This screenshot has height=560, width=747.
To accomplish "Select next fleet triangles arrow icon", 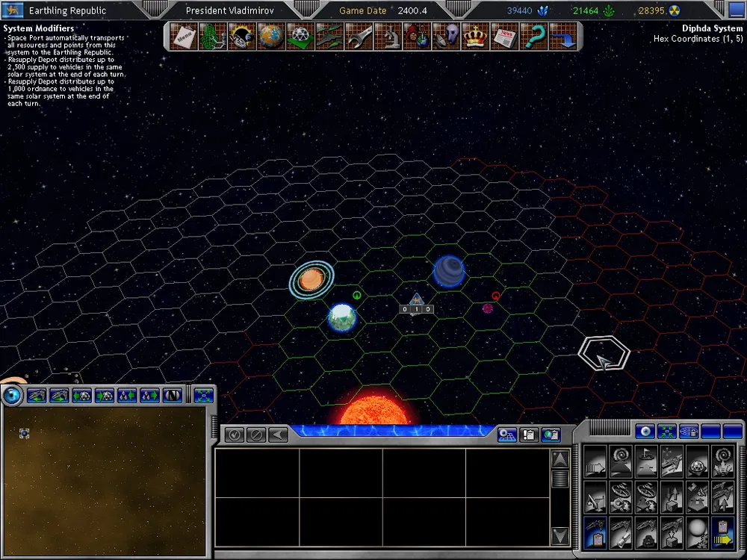I will (149, 395).
